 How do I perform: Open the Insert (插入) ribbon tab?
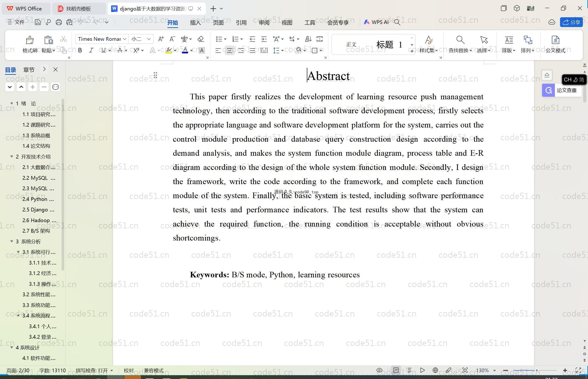[195, 22]
